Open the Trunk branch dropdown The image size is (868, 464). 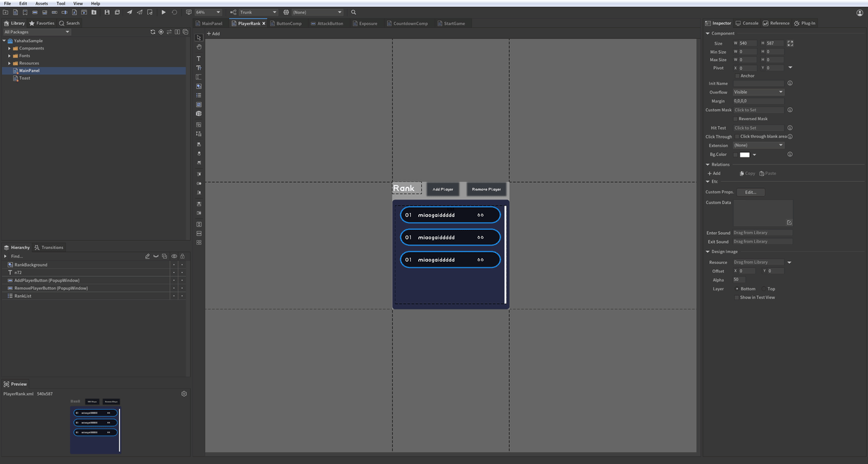pyautogui.click(x=258, y=12)
